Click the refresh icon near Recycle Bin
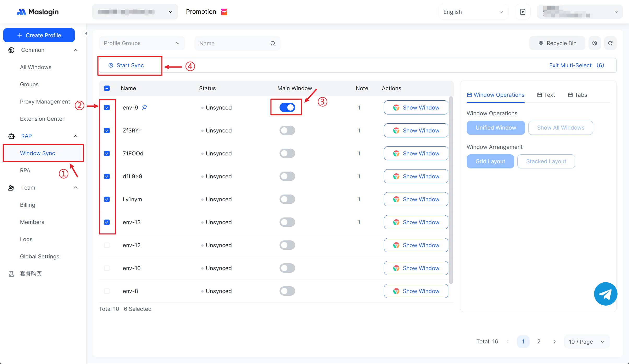 tap(610, 43)
